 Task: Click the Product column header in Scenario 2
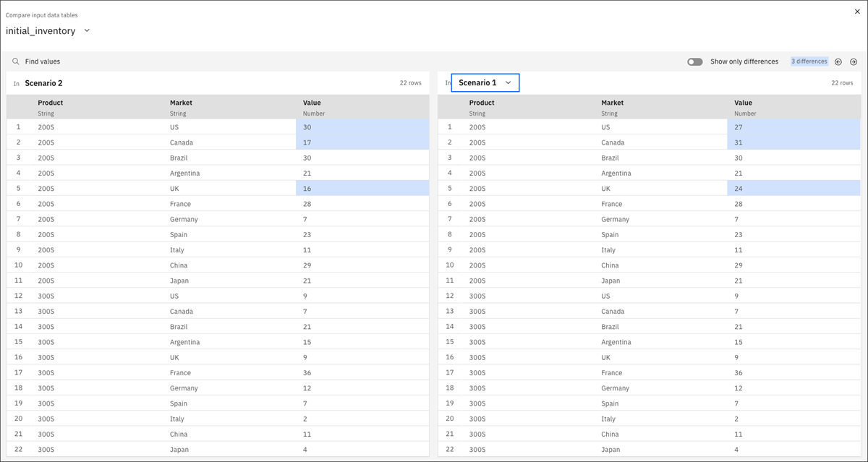(50, 103)
